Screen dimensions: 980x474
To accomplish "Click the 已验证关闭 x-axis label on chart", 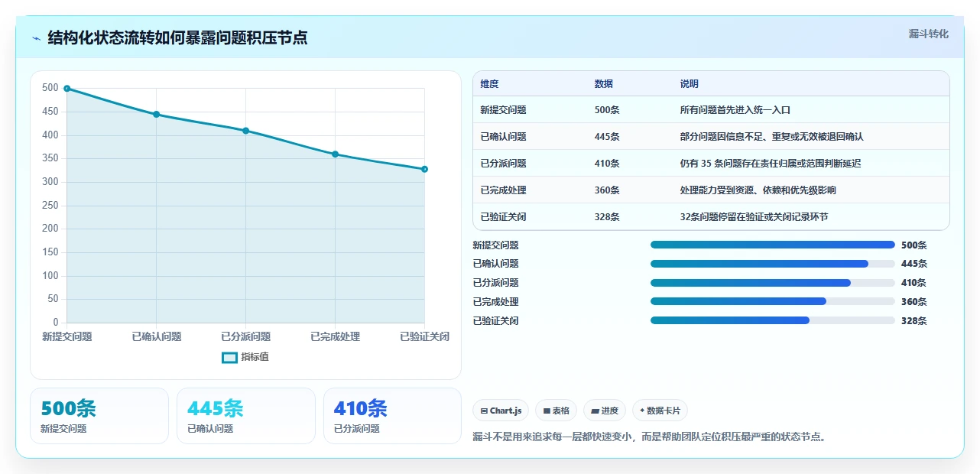I will point(424,336).
